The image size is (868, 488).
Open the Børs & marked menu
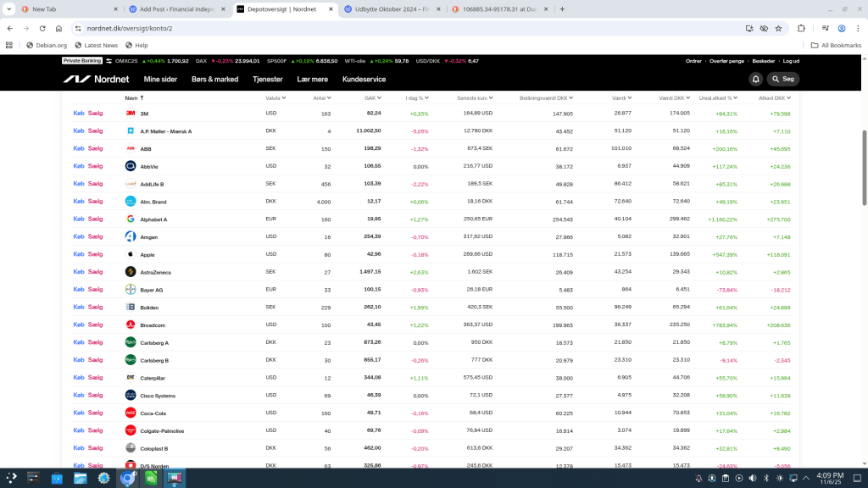tap(214, 79)
